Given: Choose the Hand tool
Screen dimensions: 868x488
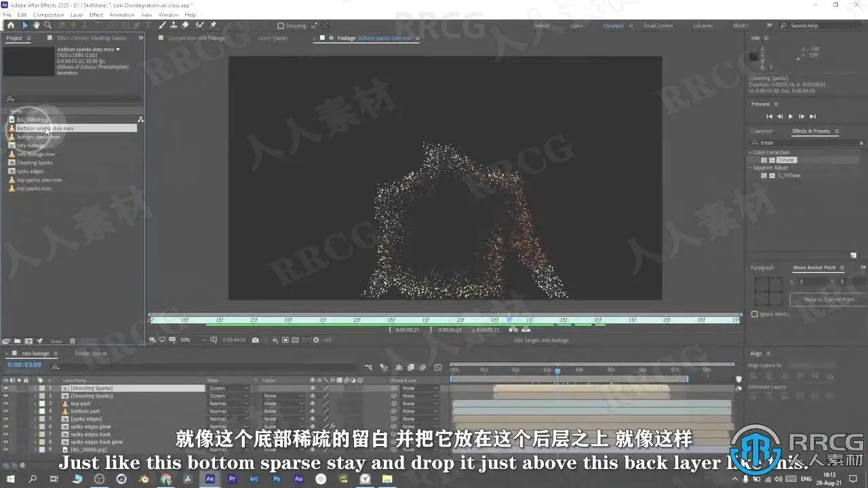Looking at the screenshot, I should point(37,25).
